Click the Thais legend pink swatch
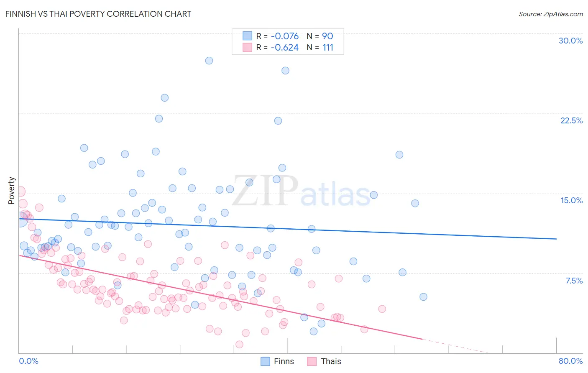 point(312,361)
